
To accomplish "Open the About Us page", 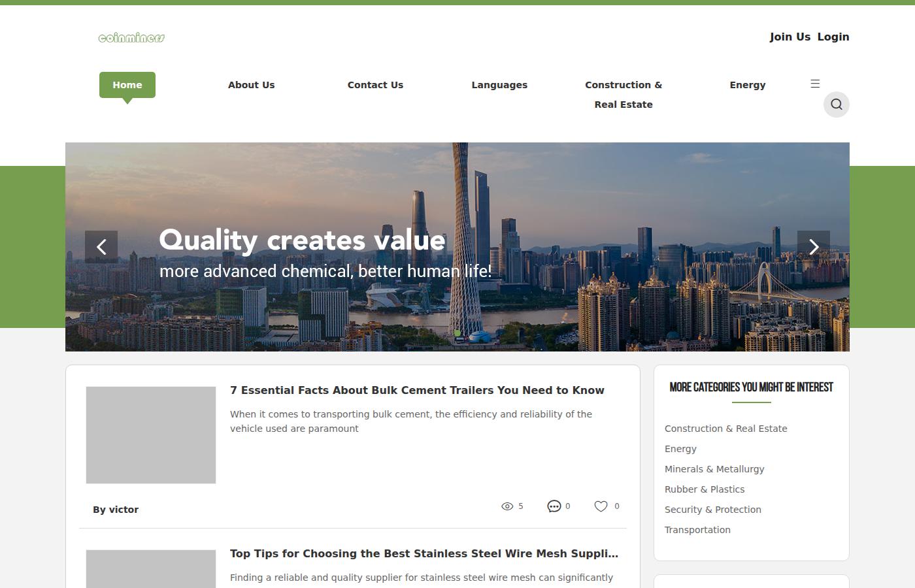I will [252, 85].
